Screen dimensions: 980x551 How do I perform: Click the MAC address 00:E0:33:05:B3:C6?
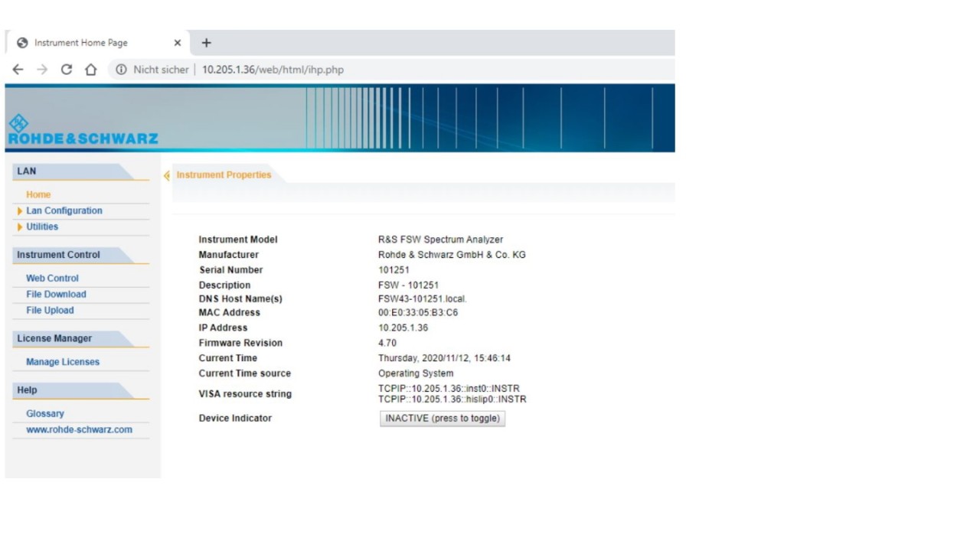(x=418, y=313)
